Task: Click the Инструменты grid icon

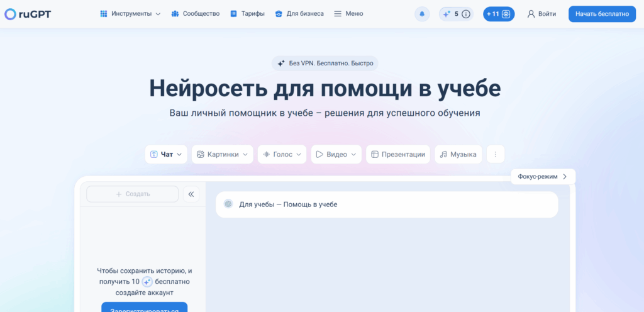Action: 104,14
